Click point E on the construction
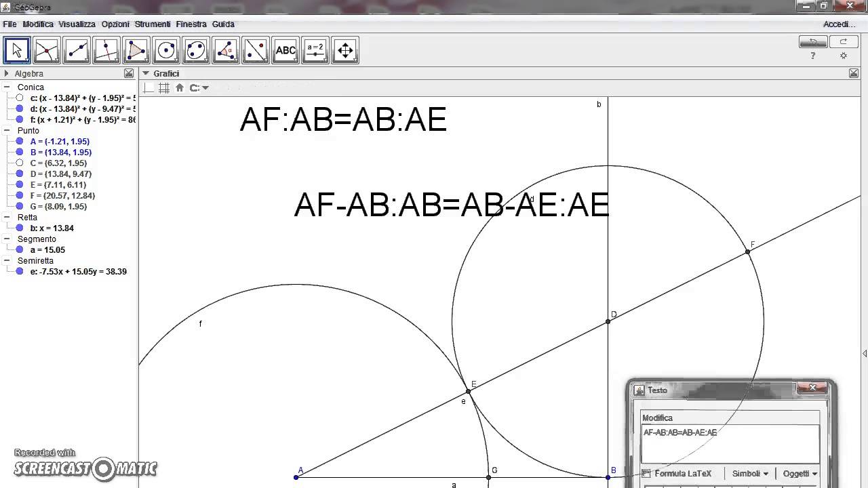Screen dimensions: 868x488 coord(468,391)
